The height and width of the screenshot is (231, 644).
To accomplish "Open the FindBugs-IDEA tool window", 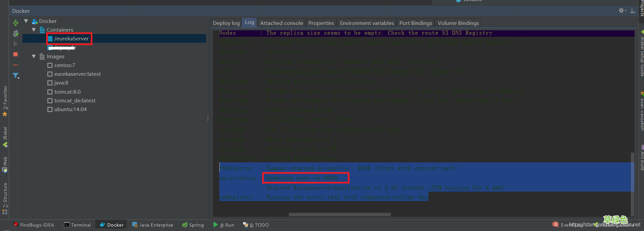I will 33,225.
